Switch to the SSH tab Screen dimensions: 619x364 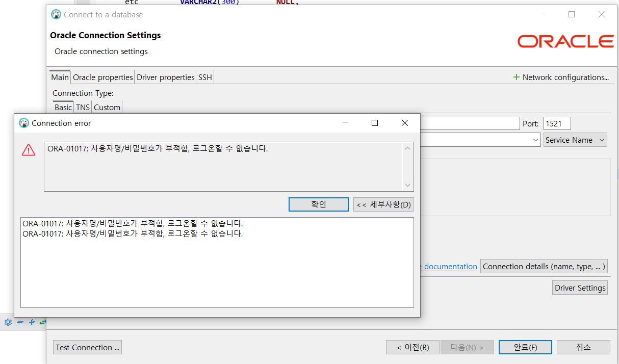tap(205, 77)
